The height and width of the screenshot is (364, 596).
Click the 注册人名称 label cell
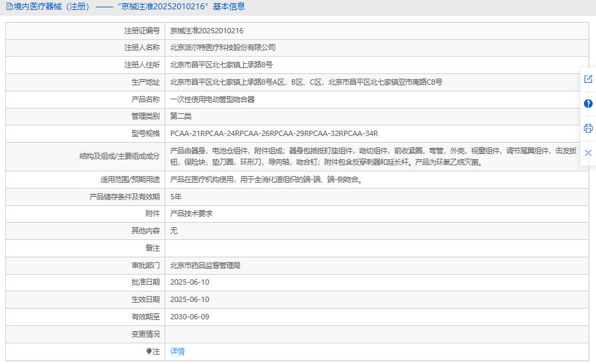[85, 47]
